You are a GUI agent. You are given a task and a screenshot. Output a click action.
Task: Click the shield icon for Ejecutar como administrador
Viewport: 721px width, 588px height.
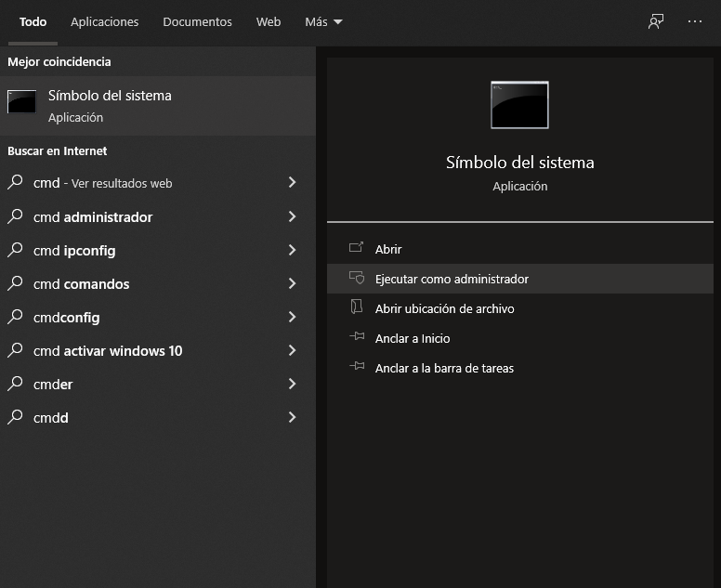click(356, 279)
